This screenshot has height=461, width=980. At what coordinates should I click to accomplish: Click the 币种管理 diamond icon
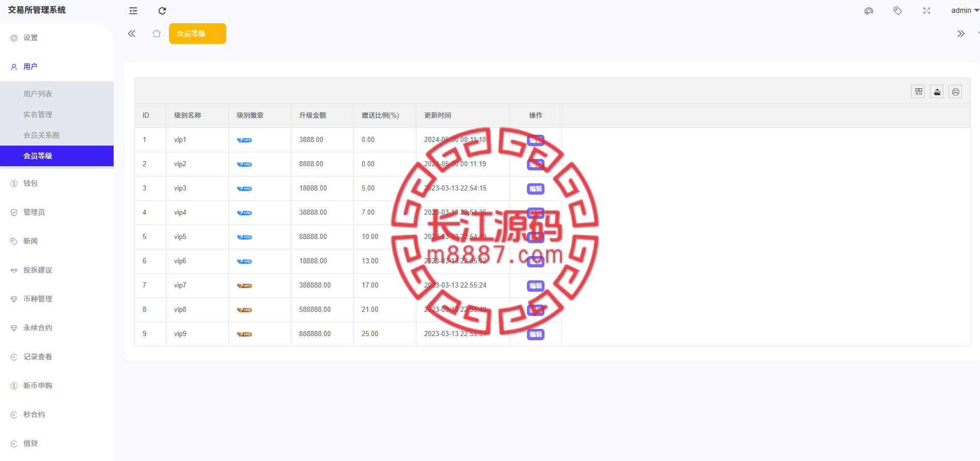pyautogui.click(x=14, y=299)
